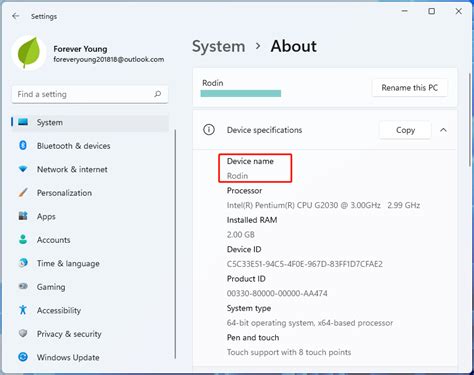This screenshot has height=375, width=474.
Task: Click the Device name label
Action: click(250, 161)
